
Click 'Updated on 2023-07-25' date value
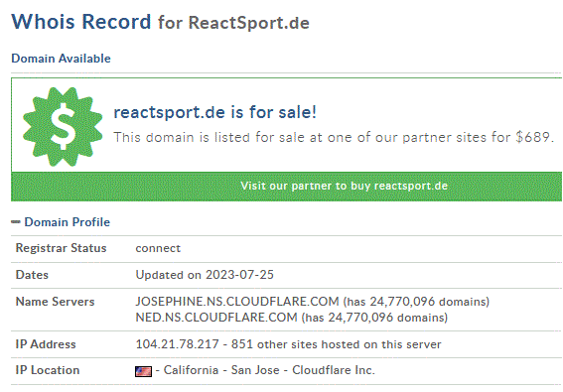coord(205,275)
